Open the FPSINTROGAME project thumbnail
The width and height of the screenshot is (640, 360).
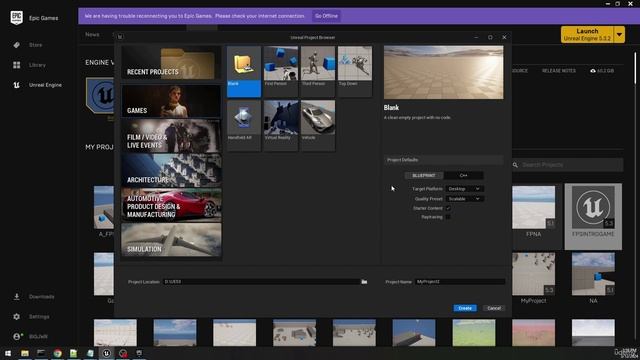(593, 207)
